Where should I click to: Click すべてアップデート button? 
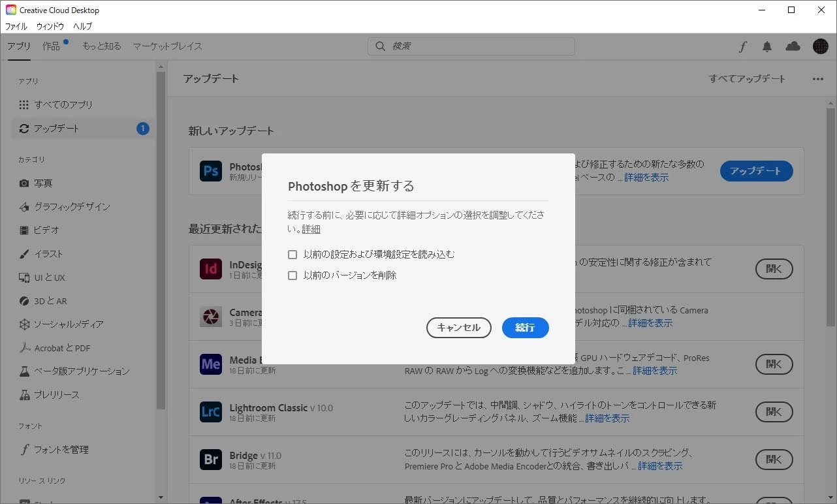coord(748,79)
